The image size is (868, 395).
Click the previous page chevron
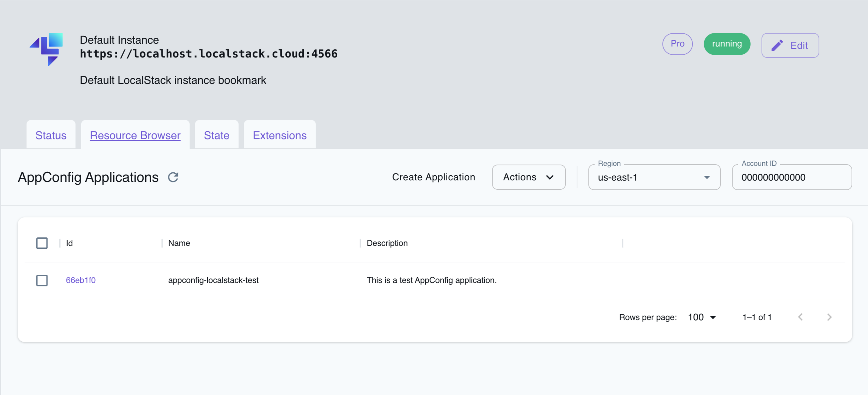point(801,317)
